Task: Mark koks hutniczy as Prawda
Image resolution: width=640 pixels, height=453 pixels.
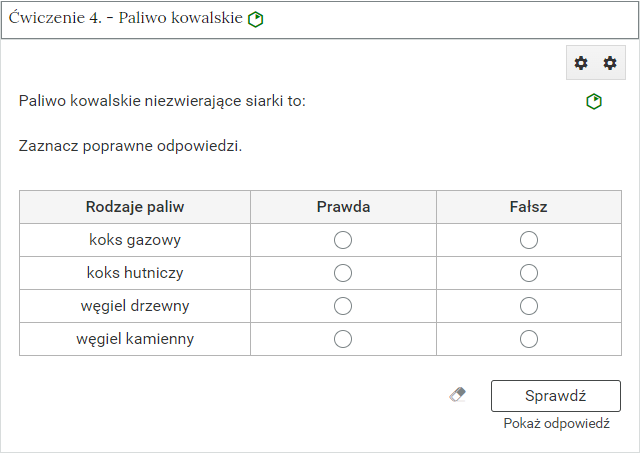Action: [343, 273]
